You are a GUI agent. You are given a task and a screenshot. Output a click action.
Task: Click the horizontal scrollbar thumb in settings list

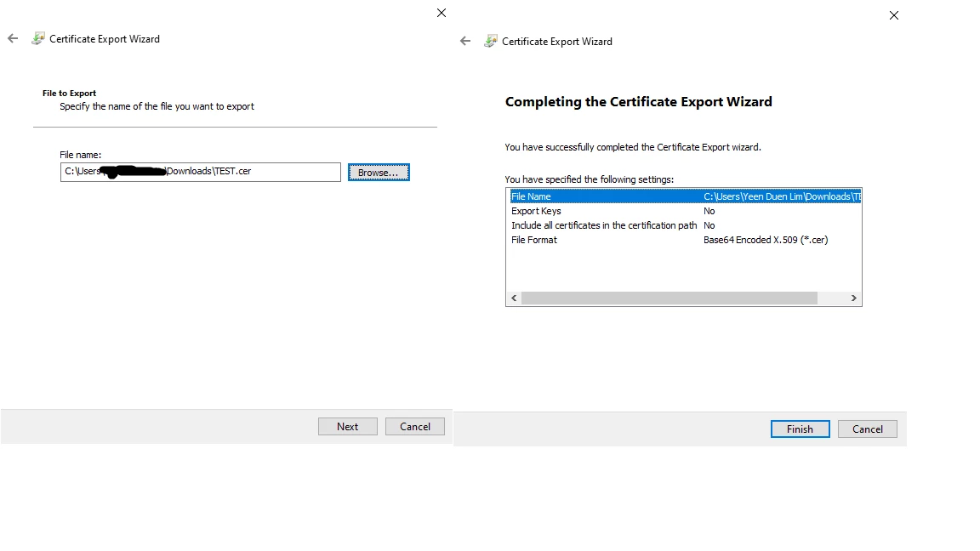pos(669,298)
